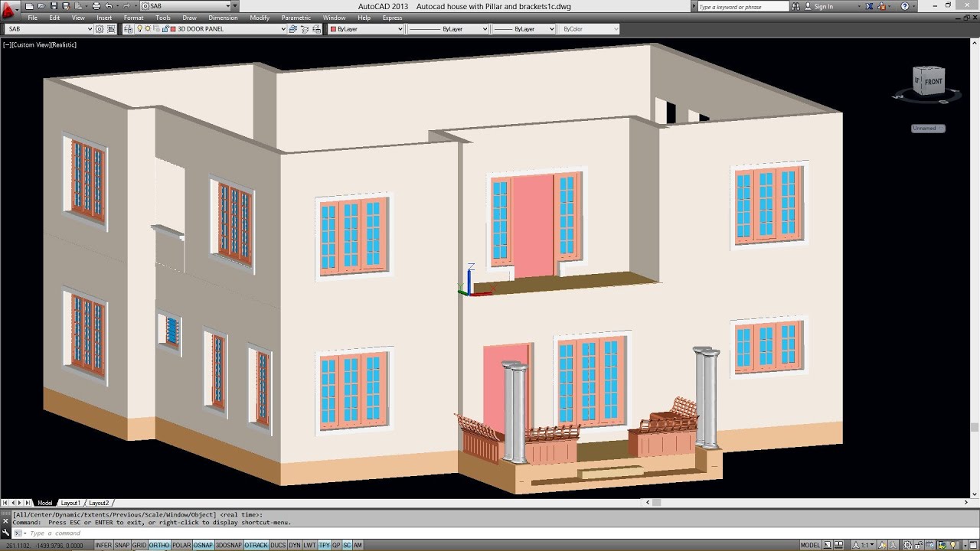
Task: Open the Modify menu
Action: click(260, 18)
